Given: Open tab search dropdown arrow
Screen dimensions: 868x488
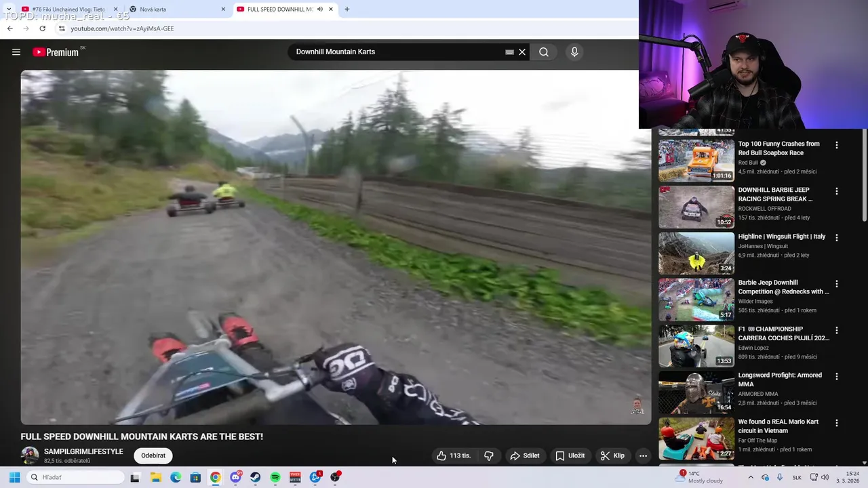Looking at the screenshot, I should (8, 9).
